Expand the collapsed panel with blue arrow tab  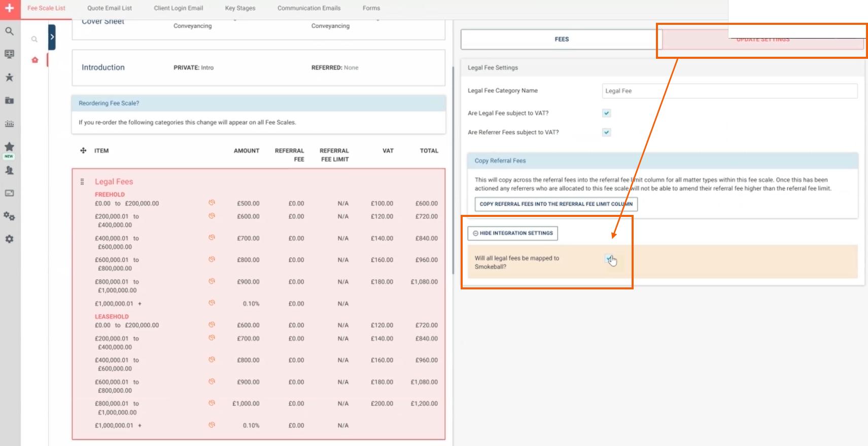click(x=52, y=37)
